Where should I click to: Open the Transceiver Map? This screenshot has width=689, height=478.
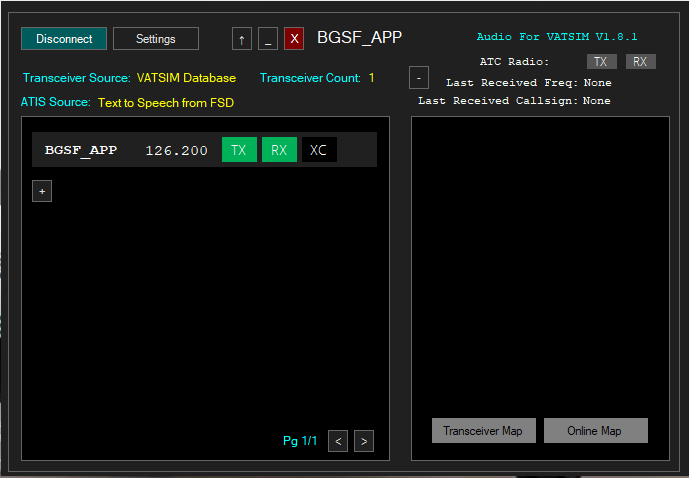pos(483,431)
